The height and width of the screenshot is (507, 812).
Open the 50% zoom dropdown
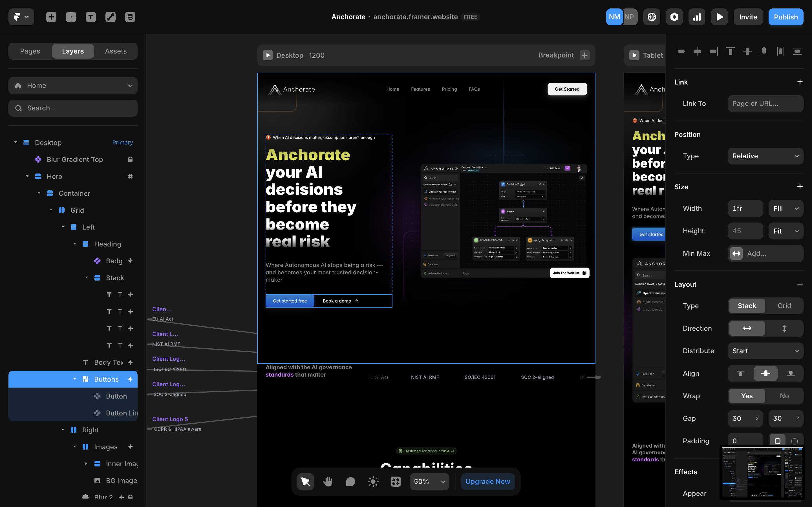point(429,482)
